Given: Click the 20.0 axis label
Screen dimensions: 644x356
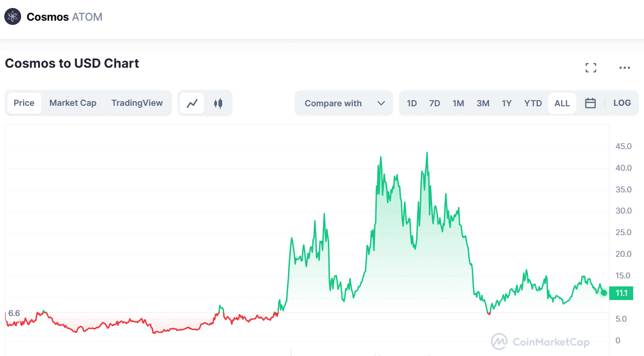Looking at the screenshot, I should (623, 254).
